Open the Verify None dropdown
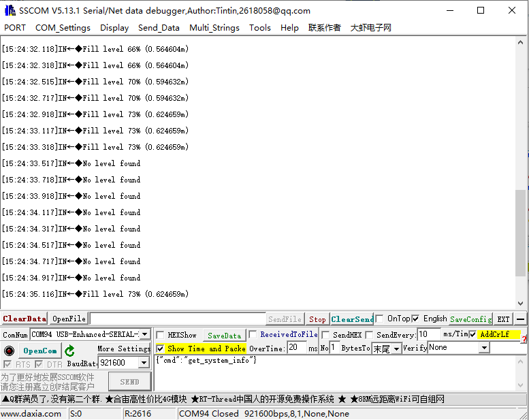The image size is (529, 420). click(484, 348)
